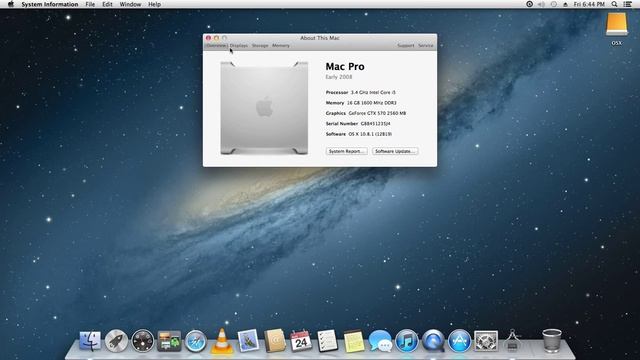Screen dimensions: 640x360
Task: Click the Memory 16 GB specification line
Action: pos(361,103)
